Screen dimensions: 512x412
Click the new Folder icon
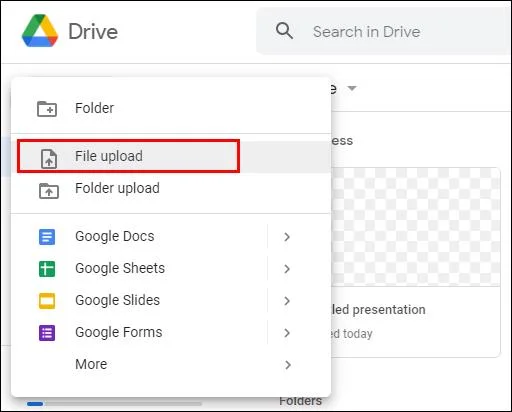[47, 109]
